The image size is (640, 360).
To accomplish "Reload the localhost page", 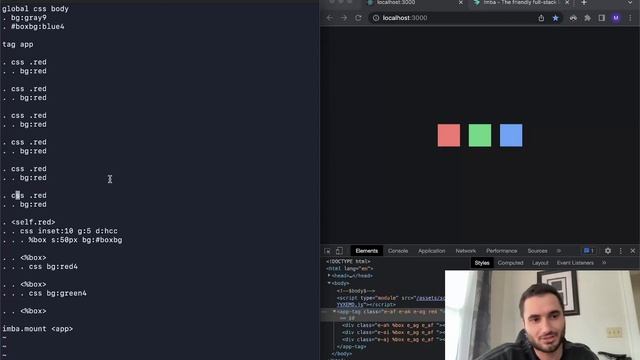I will 358,18.
